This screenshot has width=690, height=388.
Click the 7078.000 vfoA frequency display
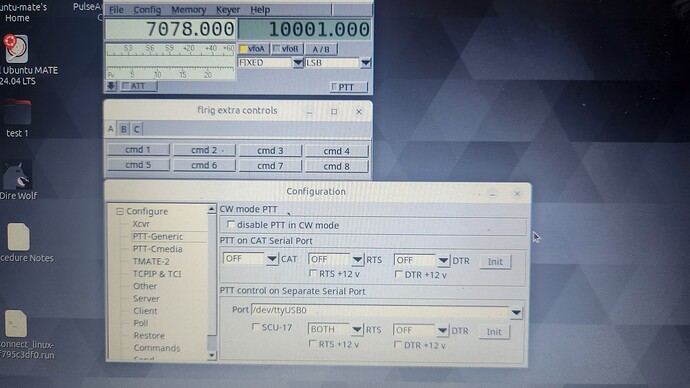171,29
